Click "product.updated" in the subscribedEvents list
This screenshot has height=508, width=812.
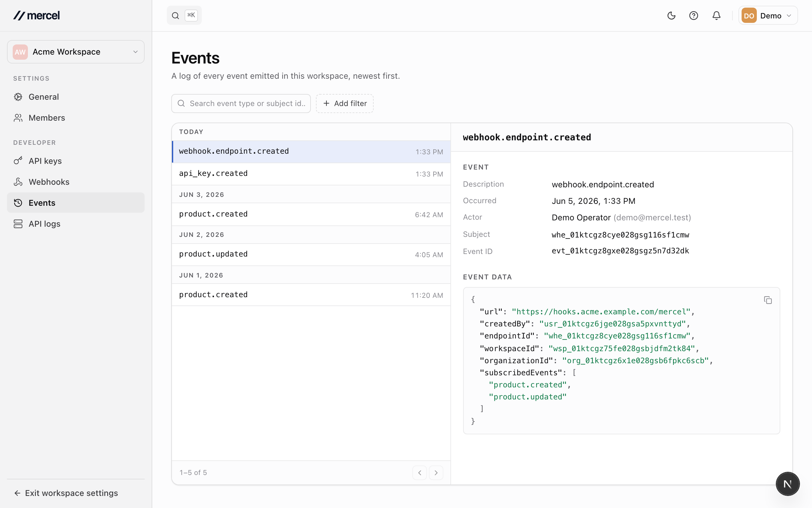pyautogui.click(x=527, y=397)
